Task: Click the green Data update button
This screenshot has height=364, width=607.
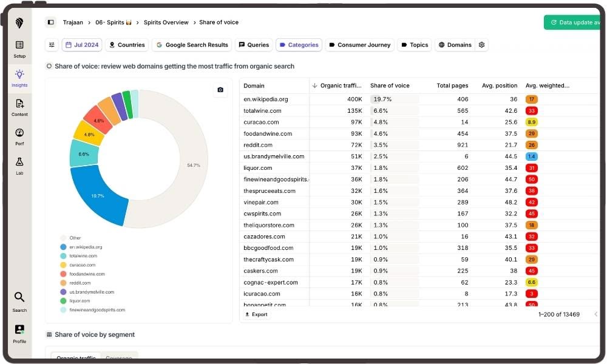Action: click(572, 22)
